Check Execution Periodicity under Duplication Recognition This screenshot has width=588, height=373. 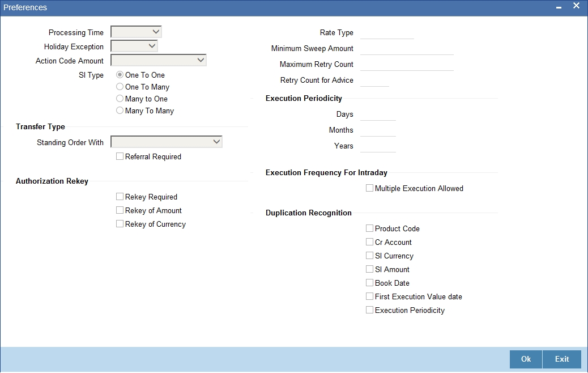click(x=369, y=310)
